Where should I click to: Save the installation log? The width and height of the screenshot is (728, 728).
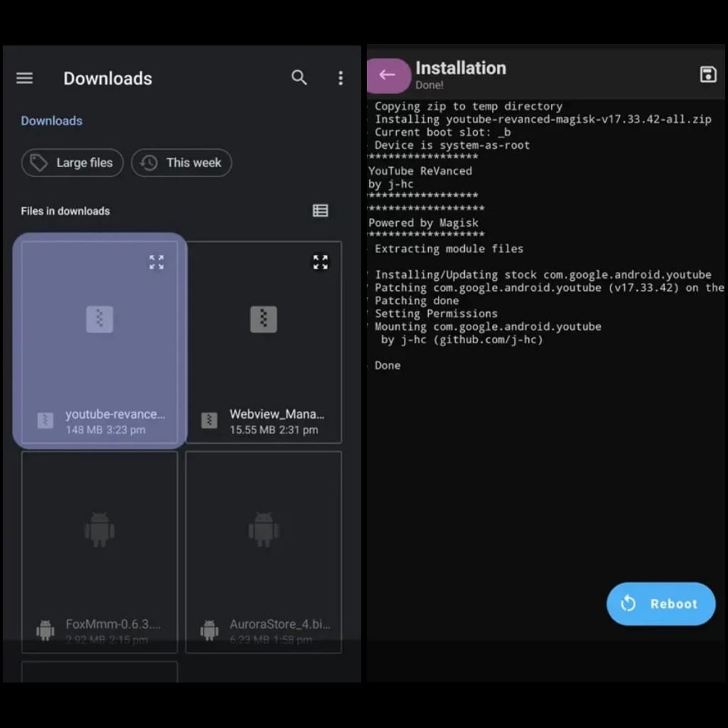(708, 74)
